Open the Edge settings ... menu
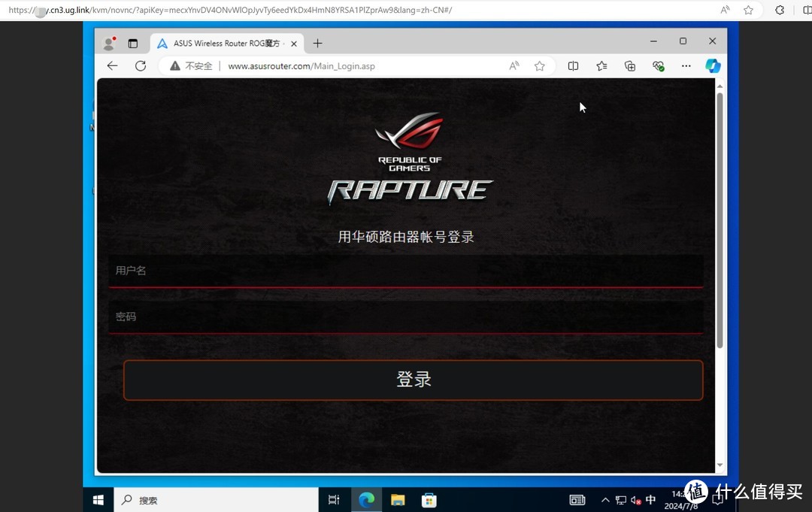Viewport: 812px width, 512px height. (686, 66)
